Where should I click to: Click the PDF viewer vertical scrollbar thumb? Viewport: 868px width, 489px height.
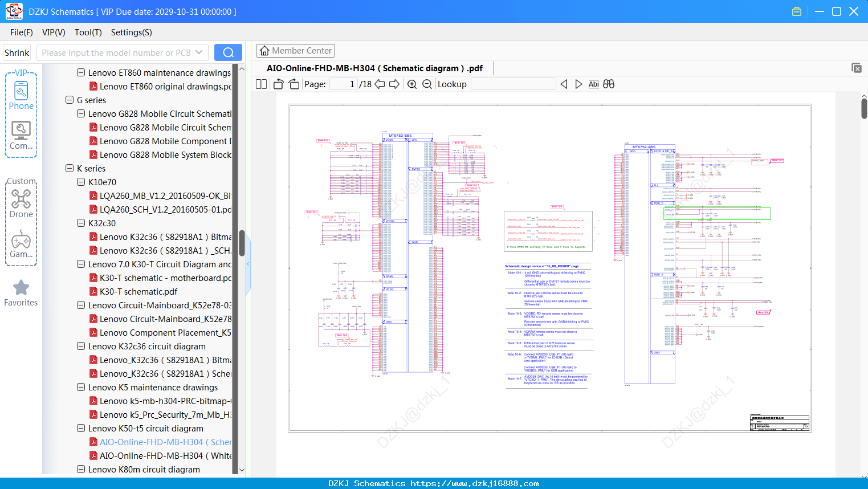[x=864, y=108]
